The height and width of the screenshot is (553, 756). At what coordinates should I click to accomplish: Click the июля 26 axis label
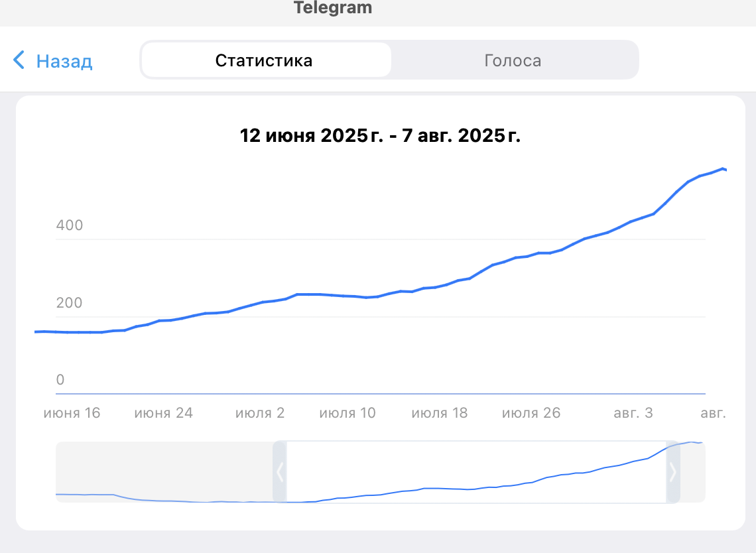pos(531,413)
